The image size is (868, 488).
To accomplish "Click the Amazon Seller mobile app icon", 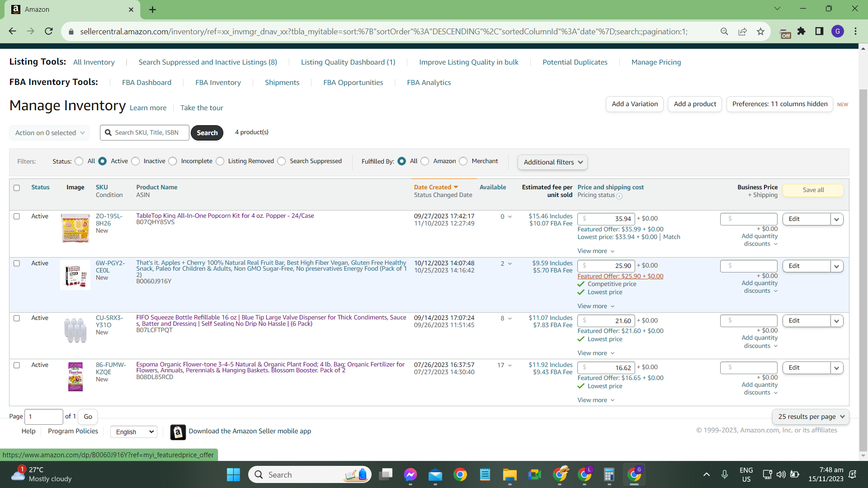I will (x=178, y=432).
